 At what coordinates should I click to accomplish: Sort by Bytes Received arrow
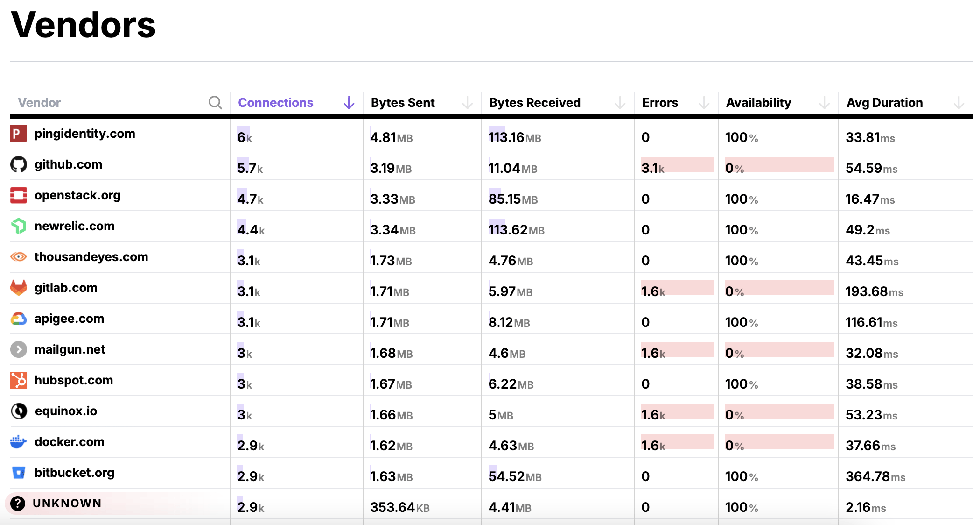620,103
